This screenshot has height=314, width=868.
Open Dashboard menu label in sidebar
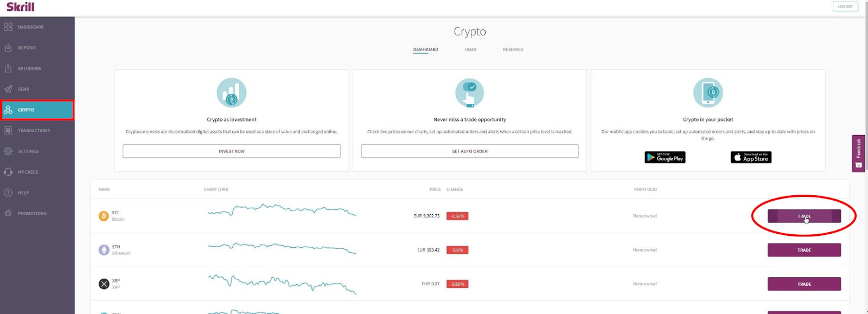[x=31, y=27]
